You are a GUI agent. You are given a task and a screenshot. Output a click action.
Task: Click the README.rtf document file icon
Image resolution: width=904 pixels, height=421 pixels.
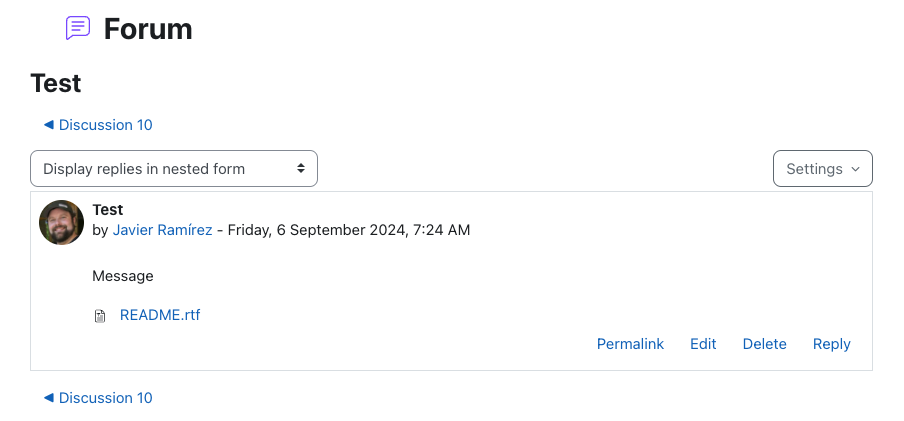(x=100, y=316)
